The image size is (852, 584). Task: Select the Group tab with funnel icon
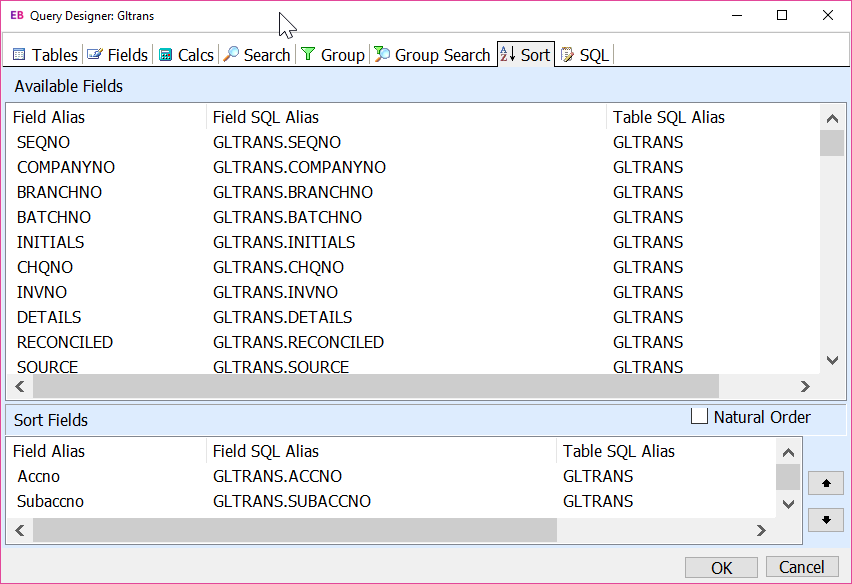[x=333, y=55]
